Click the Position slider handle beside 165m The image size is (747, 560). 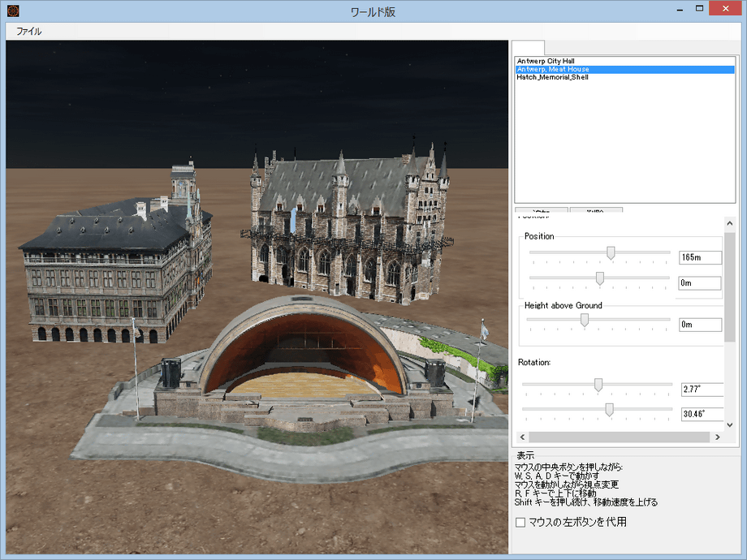coord(611,253)
